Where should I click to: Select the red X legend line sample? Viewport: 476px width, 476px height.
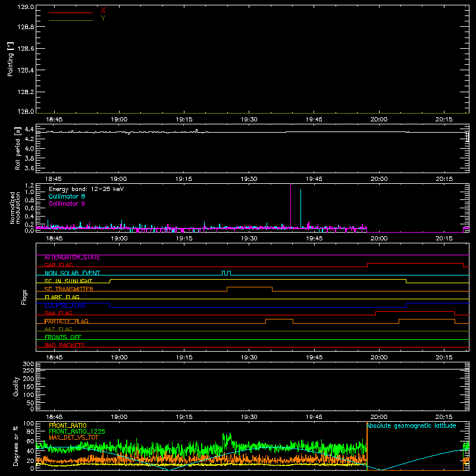(x=71, y=12)
